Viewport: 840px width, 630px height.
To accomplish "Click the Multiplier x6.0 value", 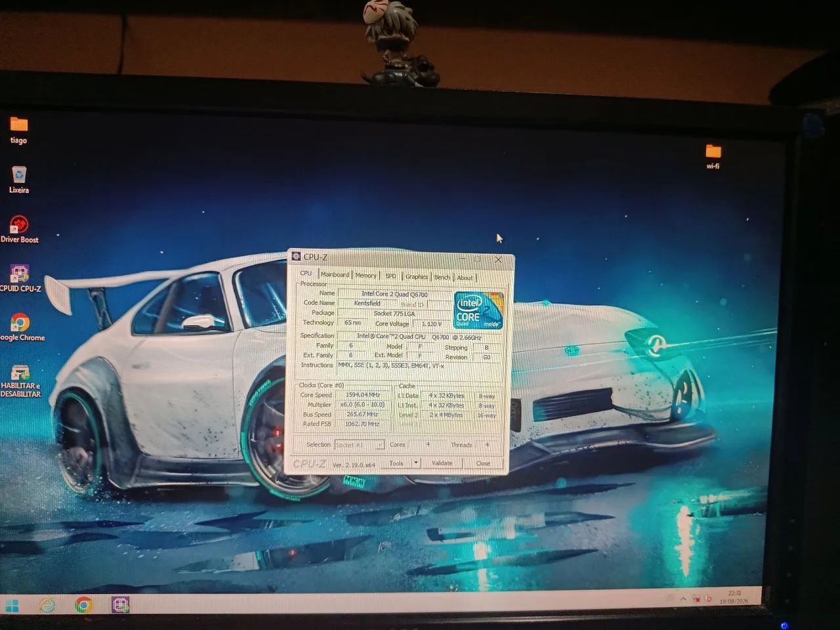I will (x=363, y=404).
